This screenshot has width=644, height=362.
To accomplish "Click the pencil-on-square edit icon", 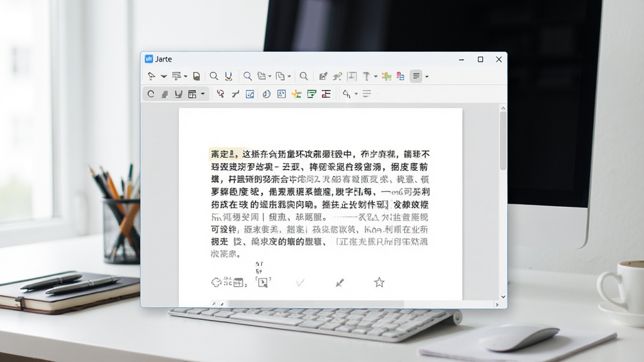I will click(x=323, y=76).
